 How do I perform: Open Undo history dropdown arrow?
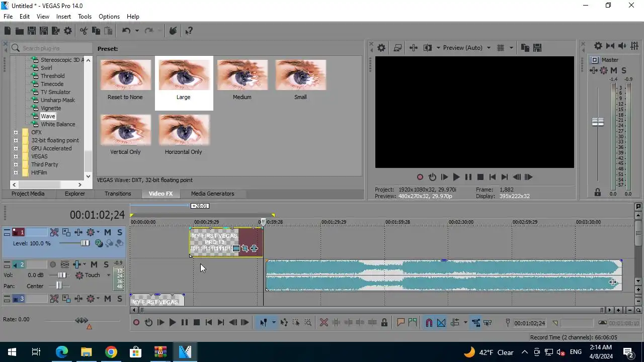[x=137, y=31]
